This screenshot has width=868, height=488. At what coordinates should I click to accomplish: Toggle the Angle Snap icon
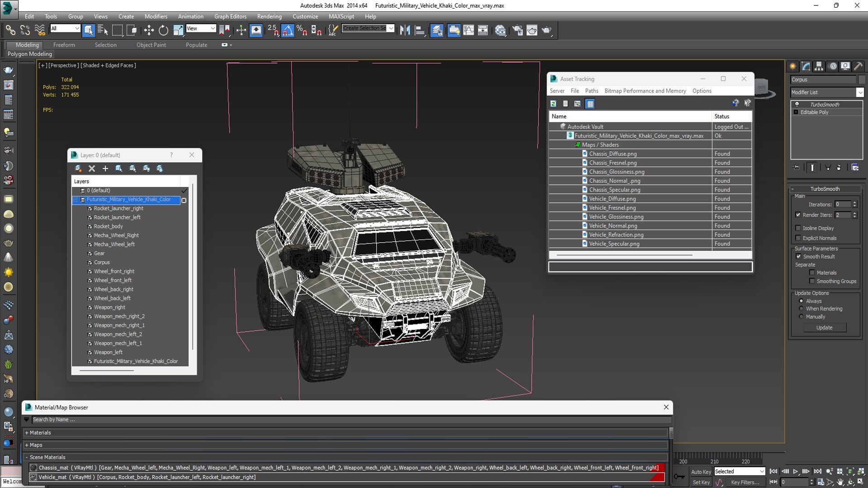(x=288, y=30)
